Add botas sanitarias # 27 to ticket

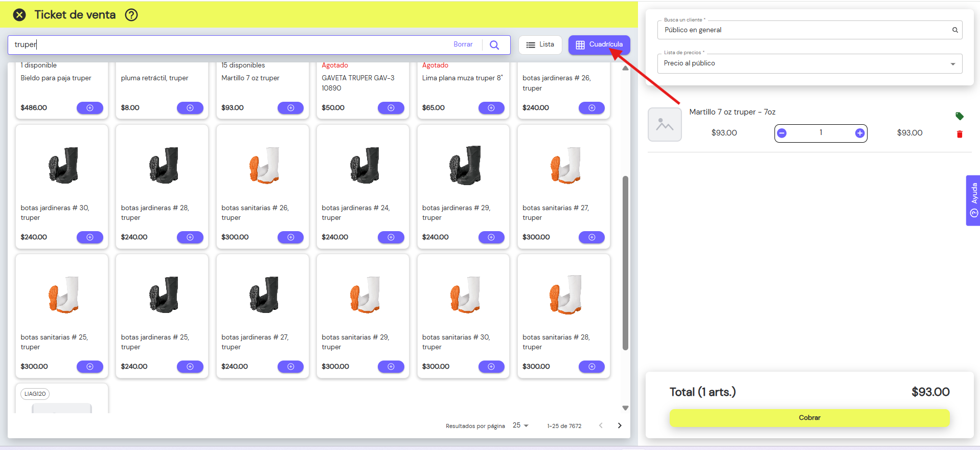592,237
